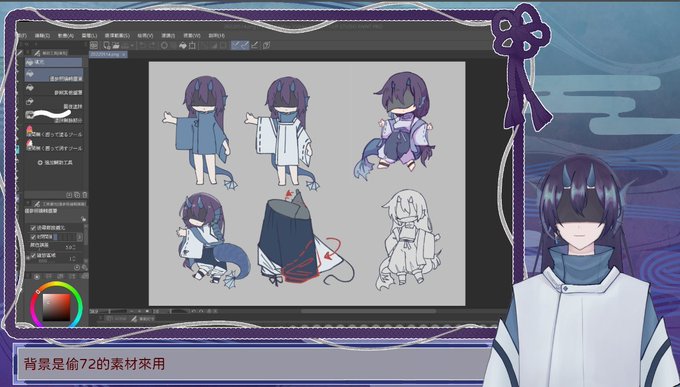This screenshot has width=680, height=387.
Task: Pick a shade in the red color square
Action: 56,307
